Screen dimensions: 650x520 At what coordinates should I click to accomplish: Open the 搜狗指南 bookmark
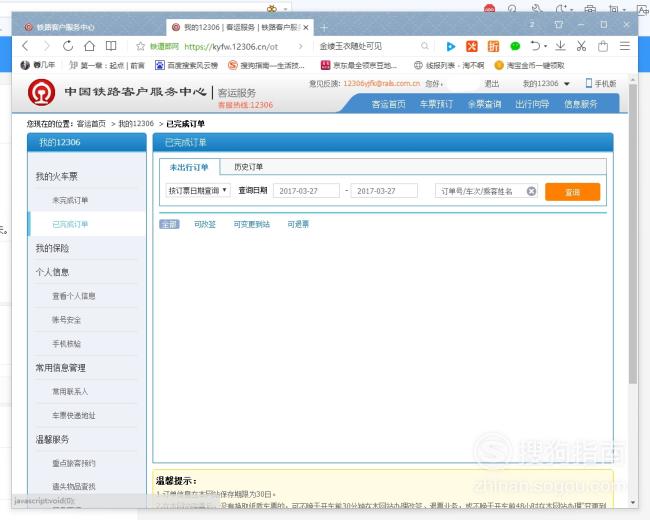tap(266, 66)
